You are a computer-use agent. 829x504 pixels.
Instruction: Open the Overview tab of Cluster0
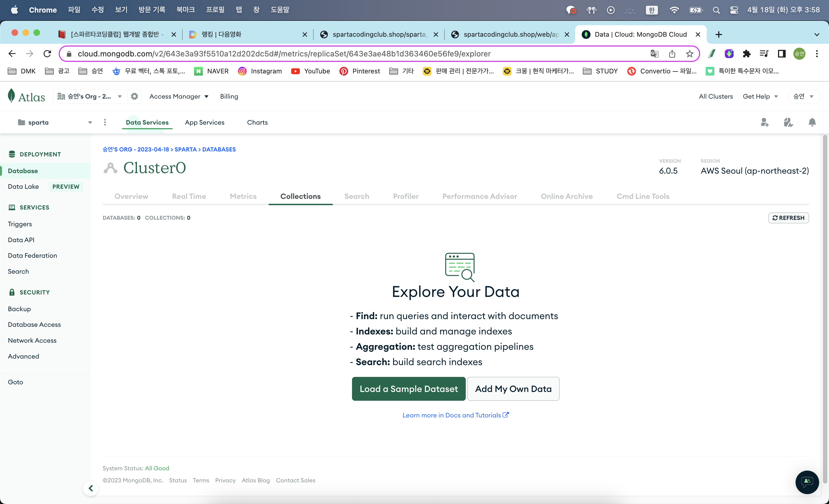pos(131,196)
